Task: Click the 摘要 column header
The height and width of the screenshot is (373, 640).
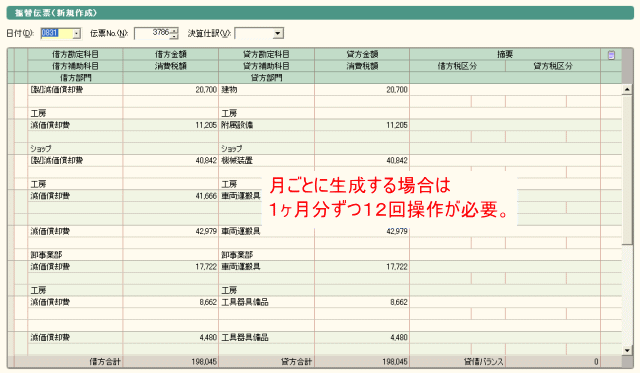Action: click(505, 54)
